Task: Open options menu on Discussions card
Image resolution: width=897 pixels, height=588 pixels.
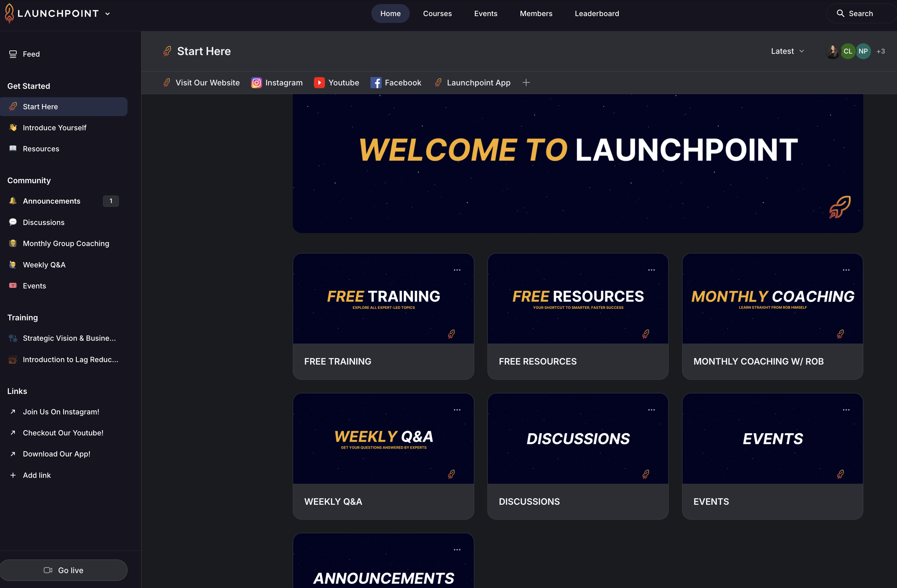Action: (652, 410)
